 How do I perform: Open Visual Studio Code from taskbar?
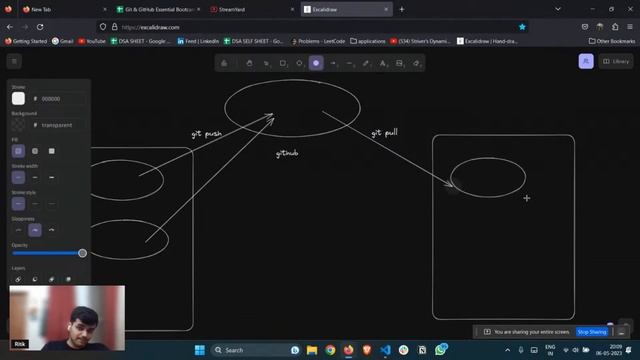[x=385, y=350]
